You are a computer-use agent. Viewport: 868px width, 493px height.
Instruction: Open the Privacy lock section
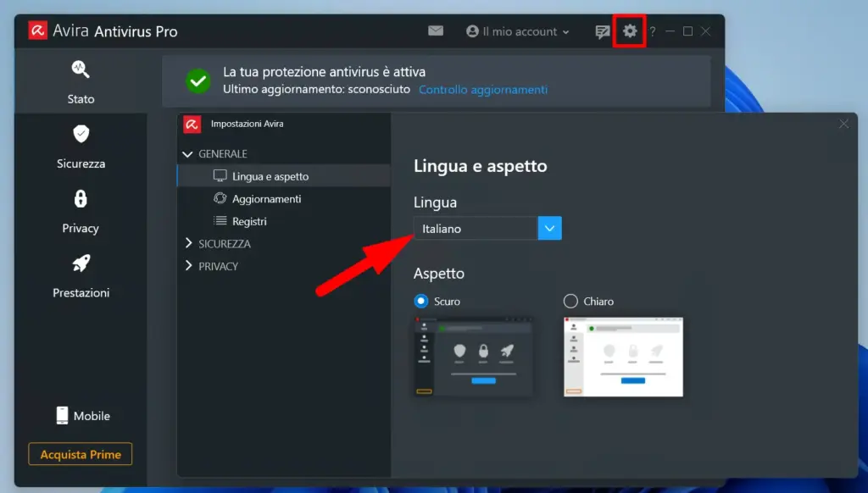click(x=81, y=212)
